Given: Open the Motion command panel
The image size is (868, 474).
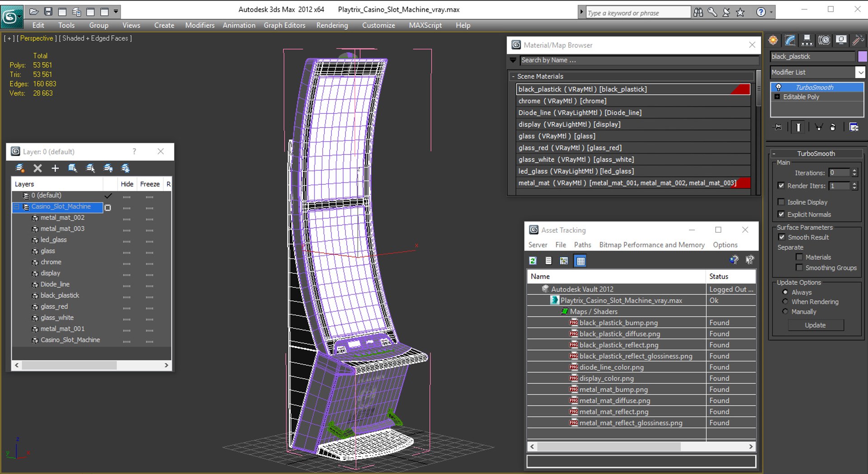Looking at the screenshot, I should click(824, 40).
